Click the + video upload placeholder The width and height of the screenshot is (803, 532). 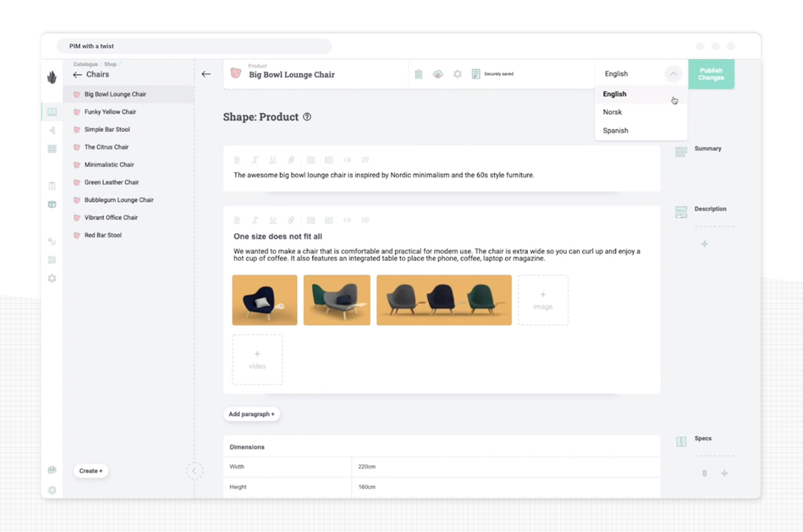(257, 360)
